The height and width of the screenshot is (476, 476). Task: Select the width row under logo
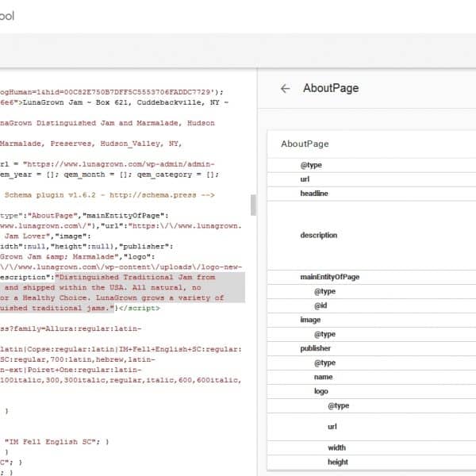coord(371,447)
